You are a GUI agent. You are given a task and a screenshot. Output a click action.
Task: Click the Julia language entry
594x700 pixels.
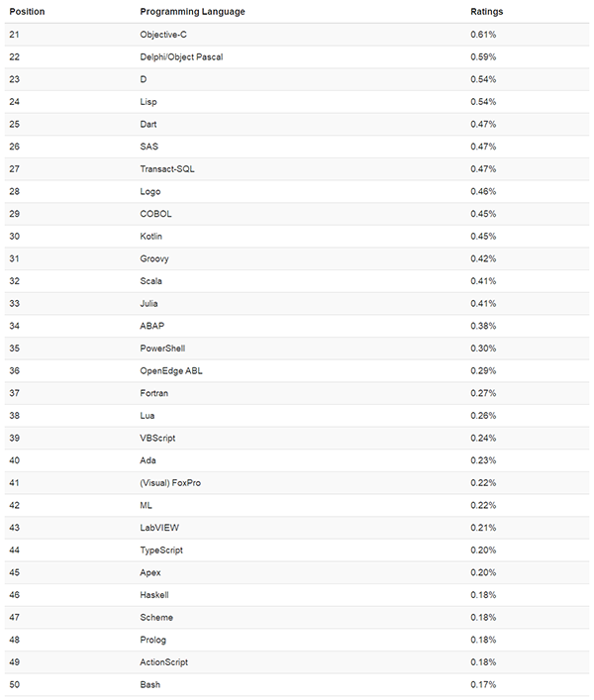click(148, 303)
